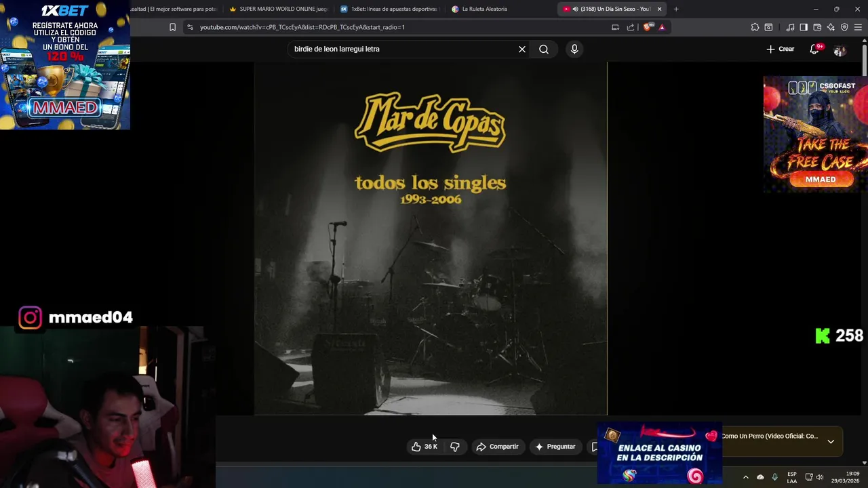Click the dislike thumbs-down button
Screen dimensions: 868x488
pyautogui.click(x=455, y=447)
